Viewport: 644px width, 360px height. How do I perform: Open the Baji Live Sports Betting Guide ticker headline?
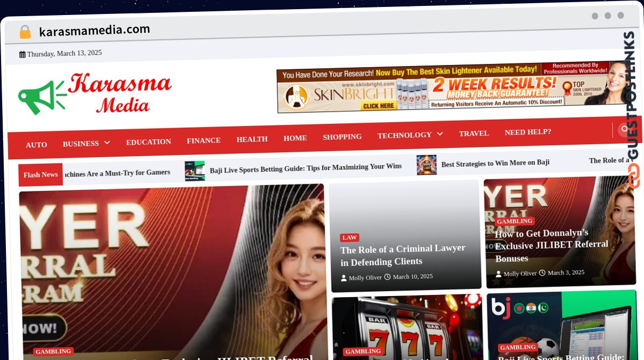(x=305, y=169)
